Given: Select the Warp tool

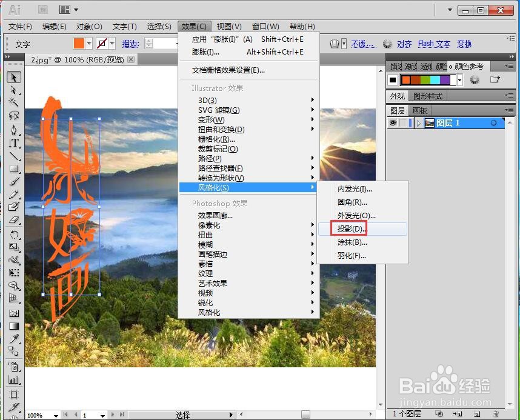Looking at the screenshot, I should pyautogui.click(x=13, y=260).
